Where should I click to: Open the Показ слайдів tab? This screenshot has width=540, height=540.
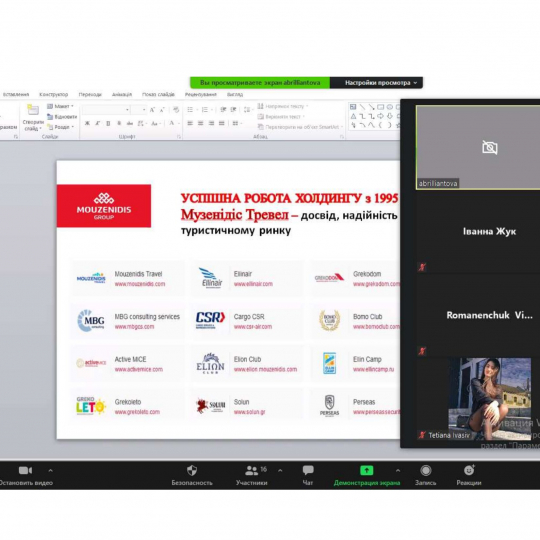coord(158,94)
